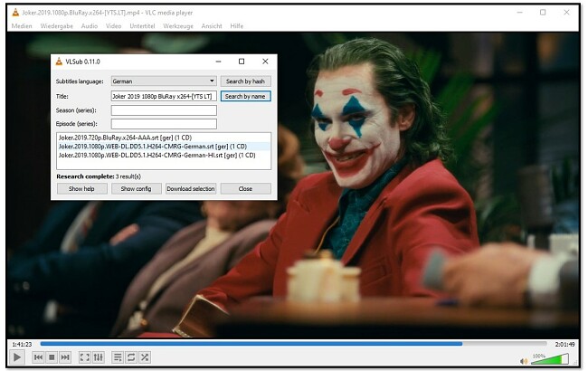588x371 pixels.
Task: Click VLC cone icon in main titlebar
Action: click(15, 13)
